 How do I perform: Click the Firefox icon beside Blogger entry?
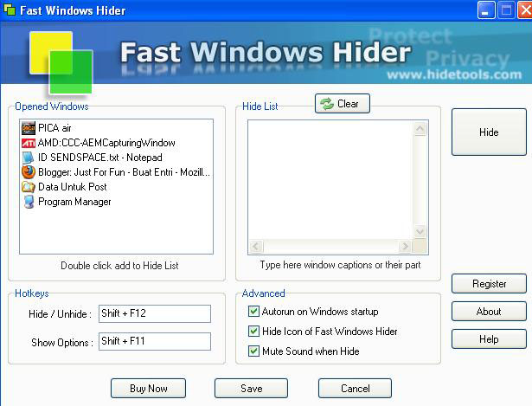[x=29, y=172]
